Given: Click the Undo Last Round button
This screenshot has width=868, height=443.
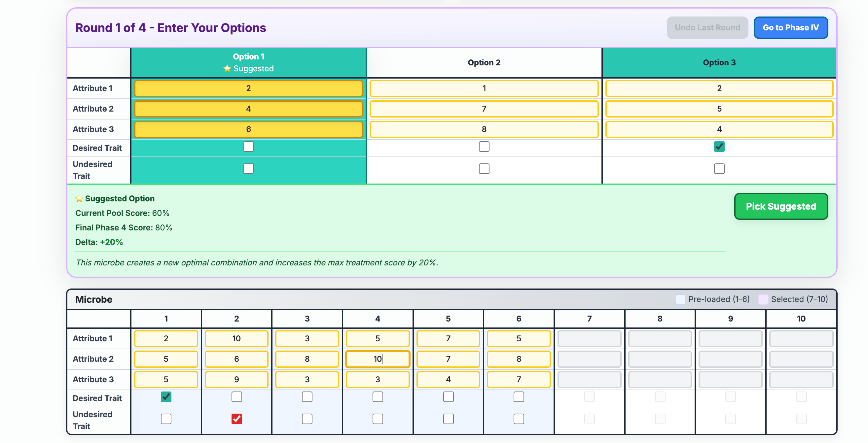Looking at the screenshot, I should point(707,27).
